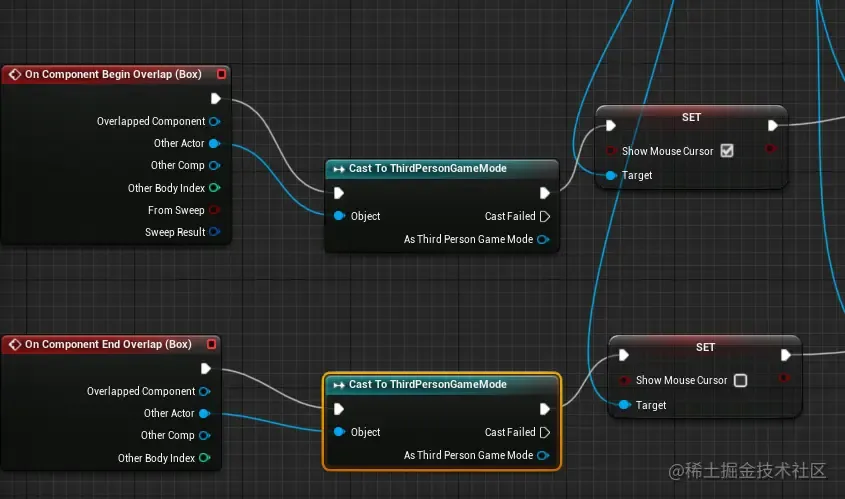Click Begin Overlap's Other Body Index pin

click(214, 188)
